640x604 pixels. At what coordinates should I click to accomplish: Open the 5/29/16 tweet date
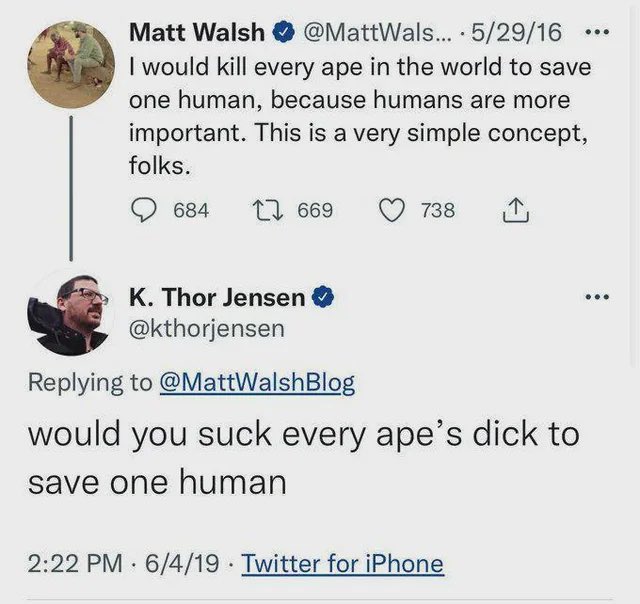pyautogui.click(x=516, y=32)
